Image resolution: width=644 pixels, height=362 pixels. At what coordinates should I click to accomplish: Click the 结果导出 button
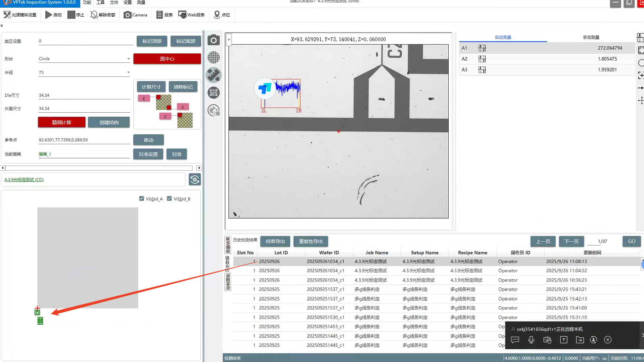[275, 241]
